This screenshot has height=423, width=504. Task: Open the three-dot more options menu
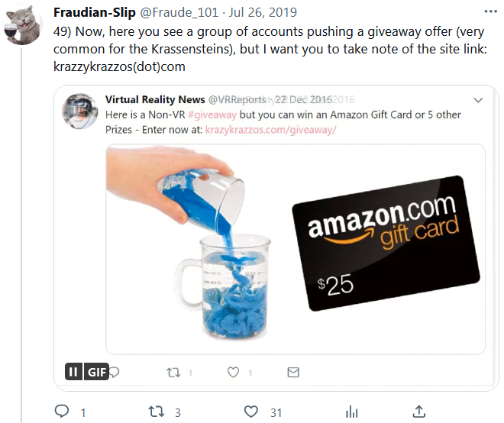click(490, 12)
